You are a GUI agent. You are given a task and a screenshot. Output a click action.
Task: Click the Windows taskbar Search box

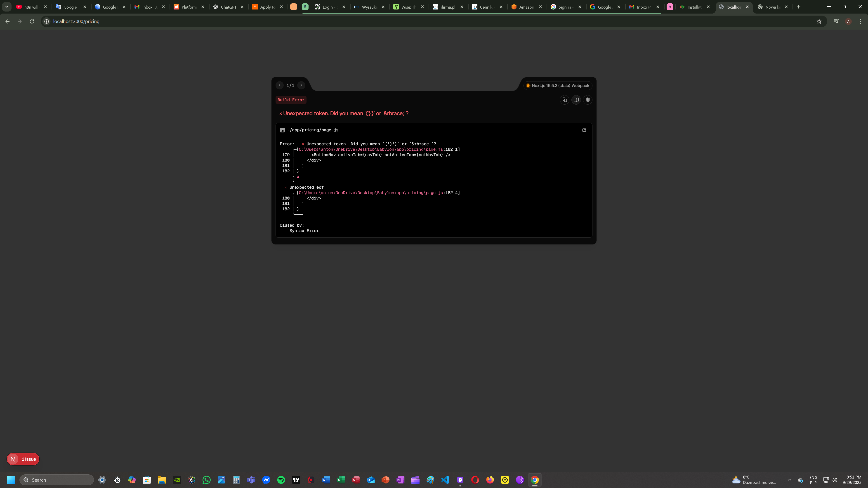click(x=57, y=480)
